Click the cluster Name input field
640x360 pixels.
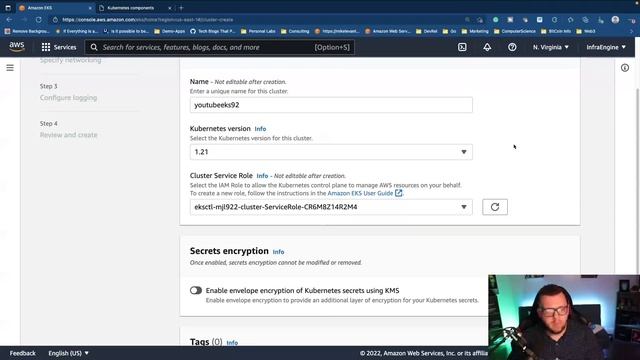[331, 105]
